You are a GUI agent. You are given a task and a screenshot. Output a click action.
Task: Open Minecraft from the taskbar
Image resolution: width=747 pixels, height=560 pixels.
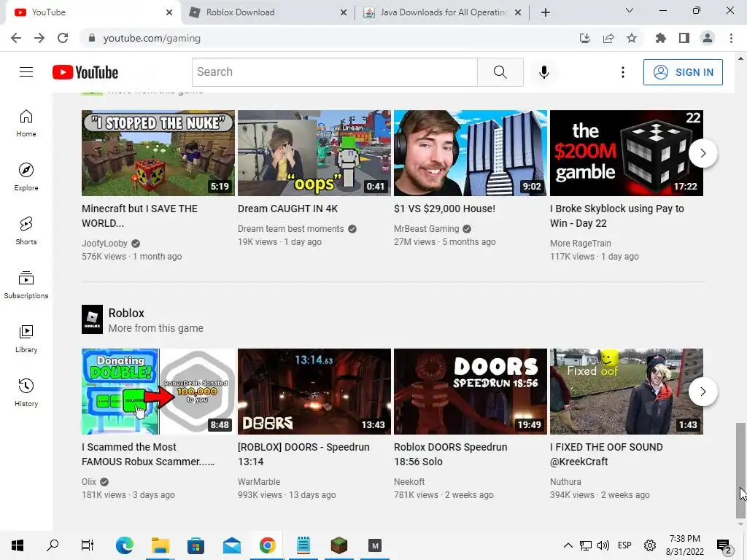pos(339,545)
